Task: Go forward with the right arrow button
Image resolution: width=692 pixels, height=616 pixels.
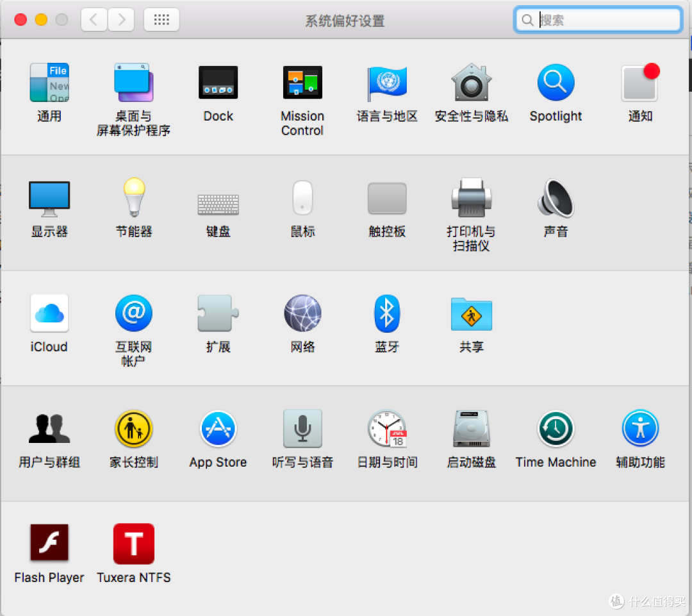Action: [x=121, y=20]
